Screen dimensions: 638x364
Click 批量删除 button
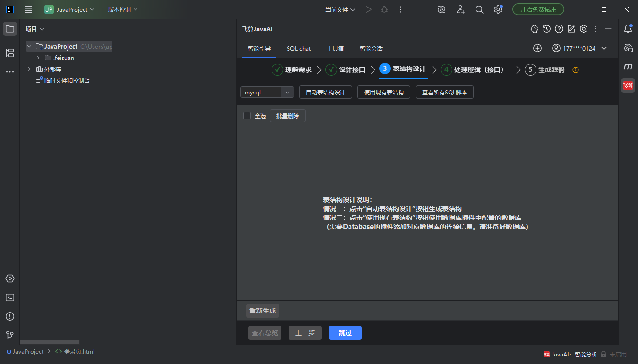point(288,116)
